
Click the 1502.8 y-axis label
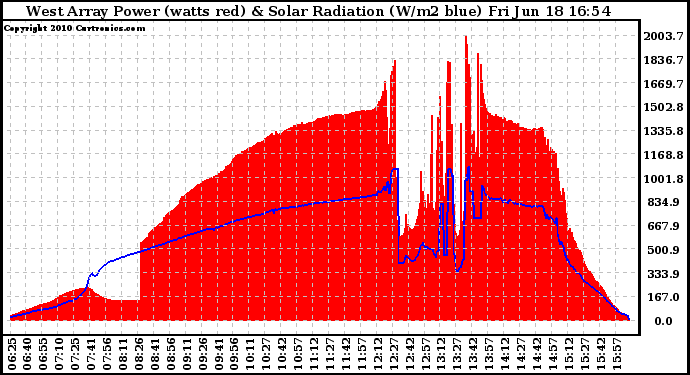pyautogui.click(x=664, y=107)
